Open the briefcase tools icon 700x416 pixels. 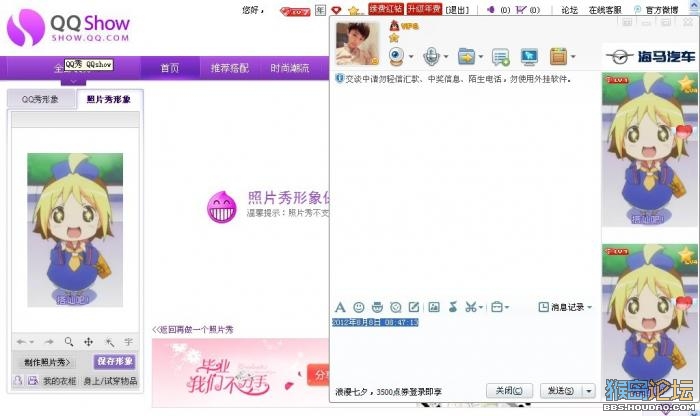coord(497,307)
